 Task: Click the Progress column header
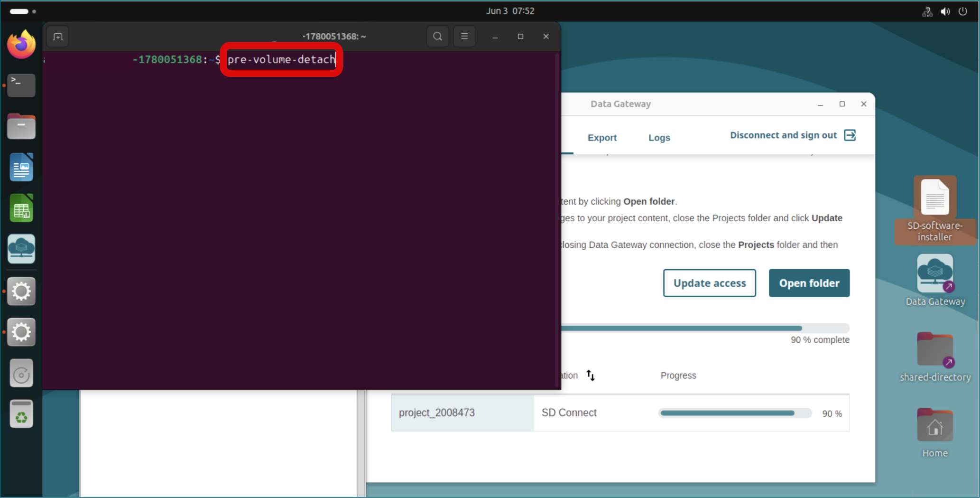tap(678, 376)
